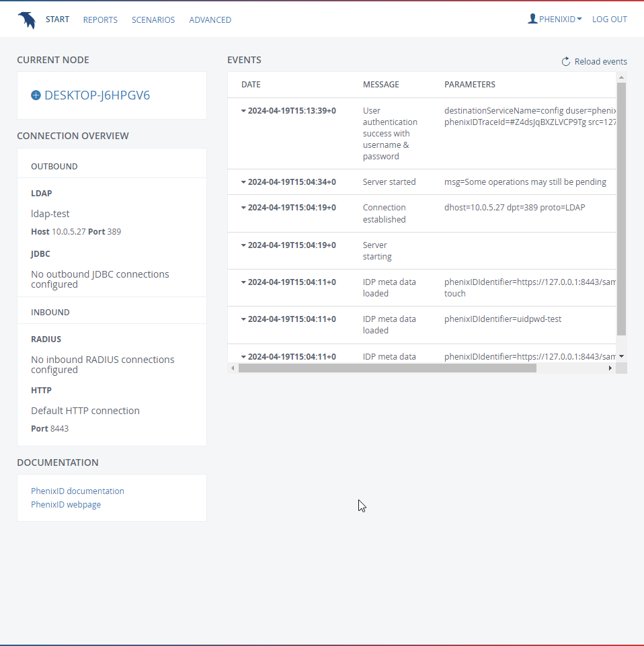Click the dhost=10.0.5.27 dpt=389 proto=LDAP parameters

(x=515, y=208)
